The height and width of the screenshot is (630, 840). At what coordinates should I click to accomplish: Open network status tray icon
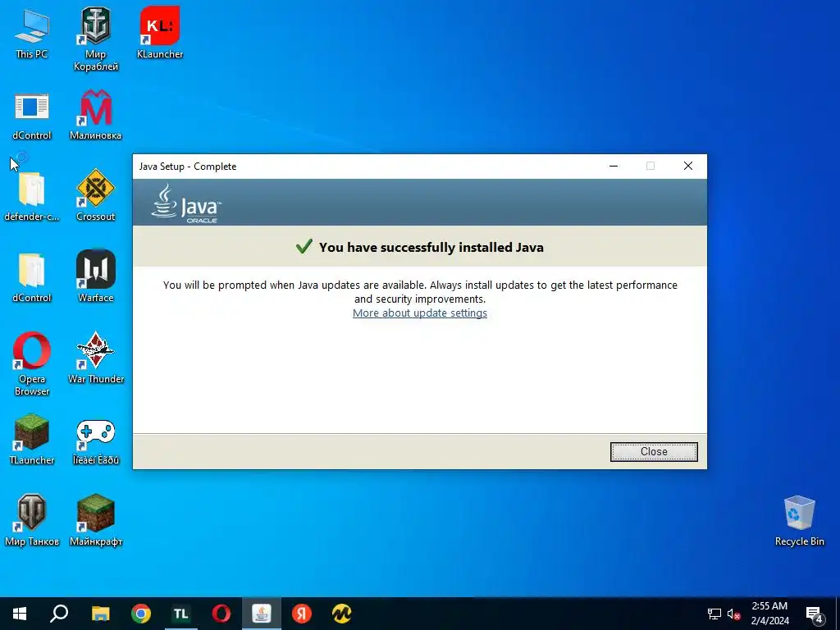pos(714,614)
